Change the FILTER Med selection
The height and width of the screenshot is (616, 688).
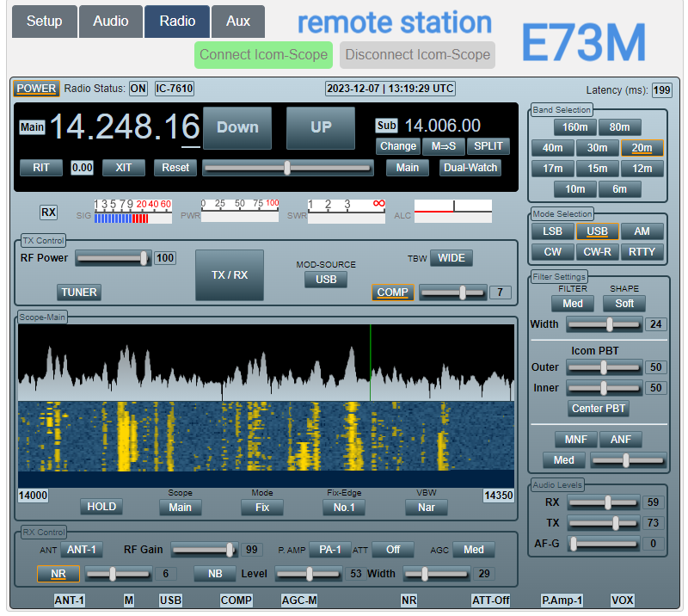click(x=573, y=304)
